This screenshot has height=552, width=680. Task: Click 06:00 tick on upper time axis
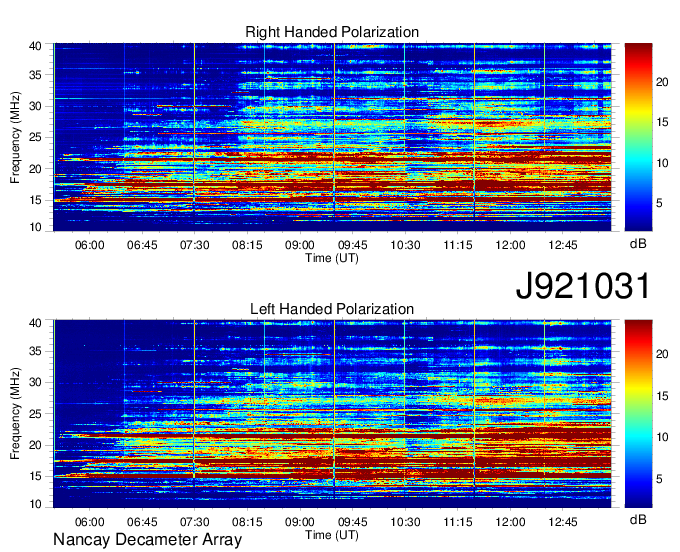[89, 245]
